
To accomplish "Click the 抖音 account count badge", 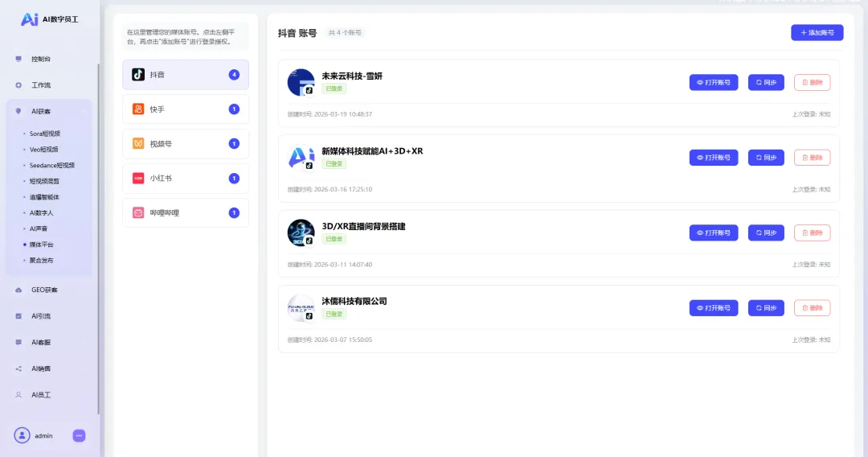I will (234, 75).
